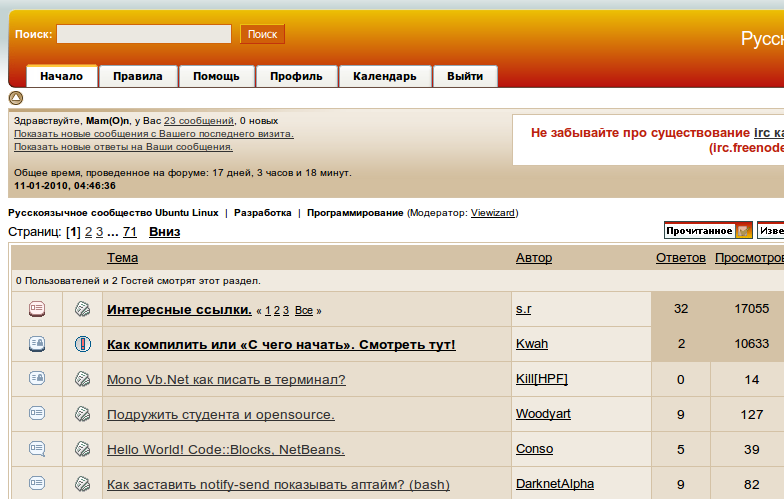Image resolution: width=784 pixels, height=499 pixels.
Task: Click the Прочитанное mark-read button
Action: click(x=708, y=230)
